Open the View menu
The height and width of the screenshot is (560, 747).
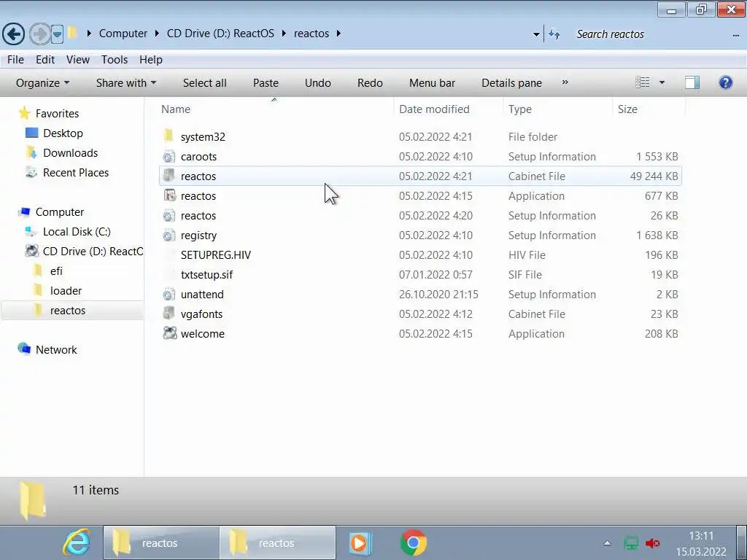(x=77, y=60)
